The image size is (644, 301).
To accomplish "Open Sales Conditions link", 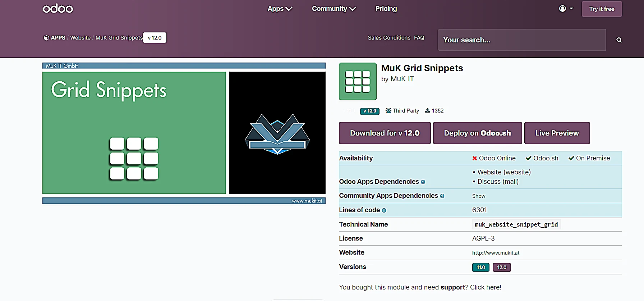I will coord(389,38).
